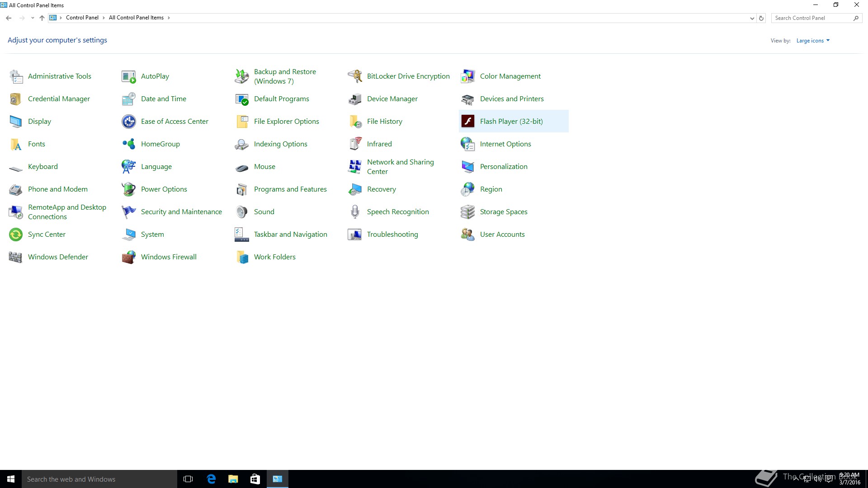Open the BitLocker Drive Encryption icon
Image resolution: width=868 pixels, height=488 pixels.
355,76
